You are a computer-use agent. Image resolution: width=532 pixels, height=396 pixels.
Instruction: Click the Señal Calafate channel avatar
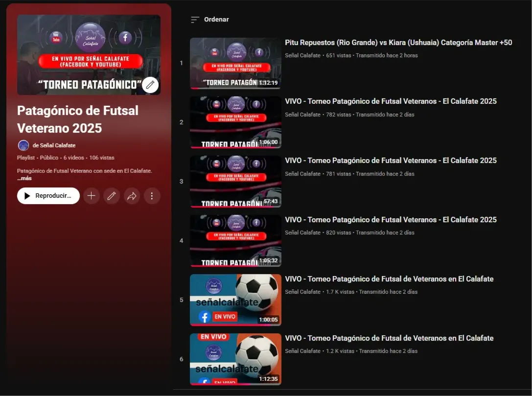point(23,145)
